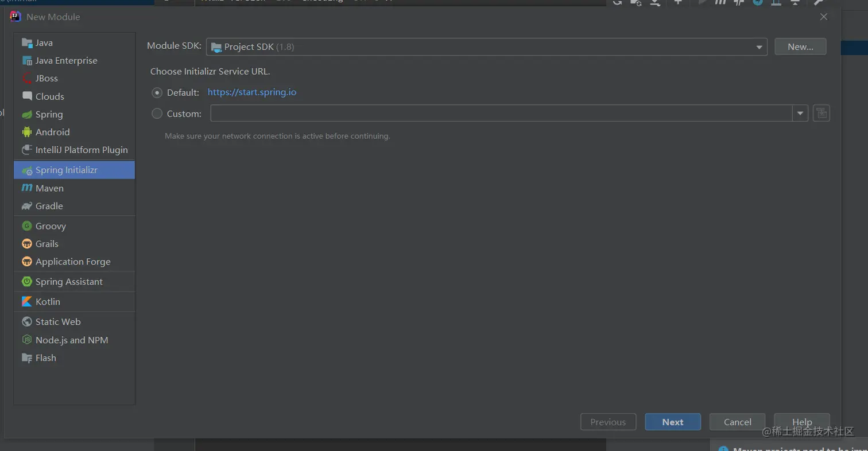This screenshot has height=451, width=868.
Task: Click the JBoss red icon
Action: [x=27, y=78]
